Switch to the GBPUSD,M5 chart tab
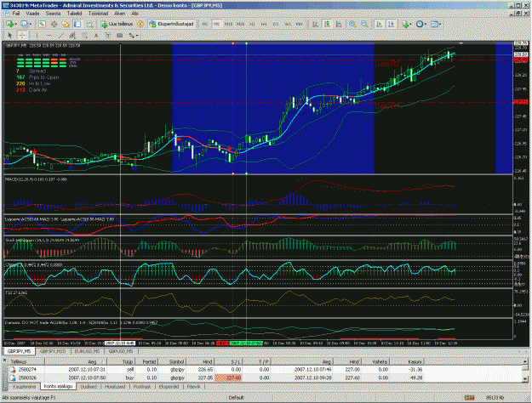This screenshot has width=532, height=403. (x=121, y=351)
